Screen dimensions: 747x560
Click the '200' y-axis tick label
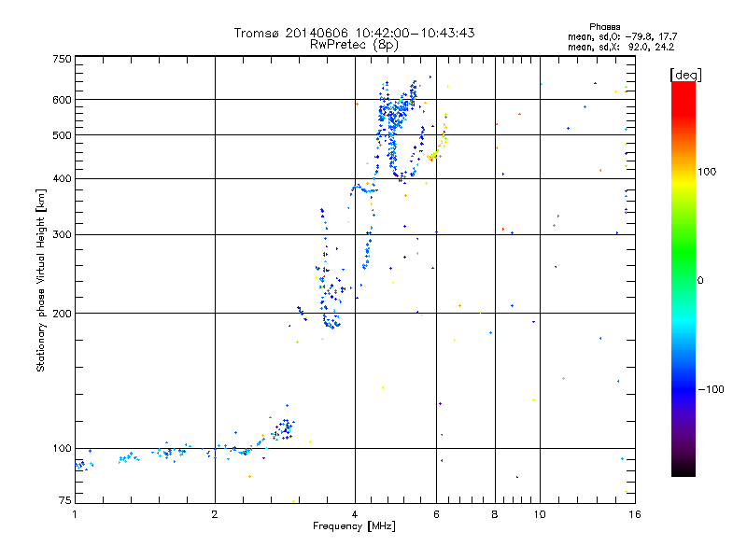click(x=62, y=314)
